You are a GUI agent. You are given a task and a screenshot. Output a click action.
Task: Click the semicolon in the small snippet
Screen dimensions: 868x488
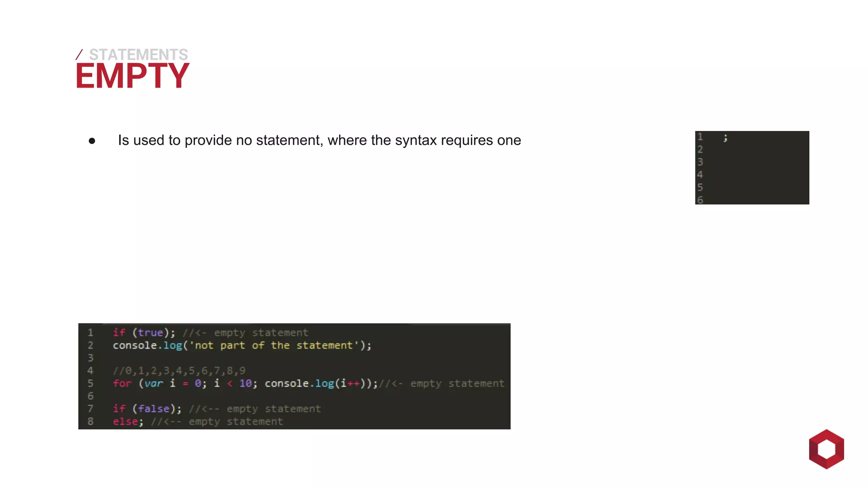point(726,137)
